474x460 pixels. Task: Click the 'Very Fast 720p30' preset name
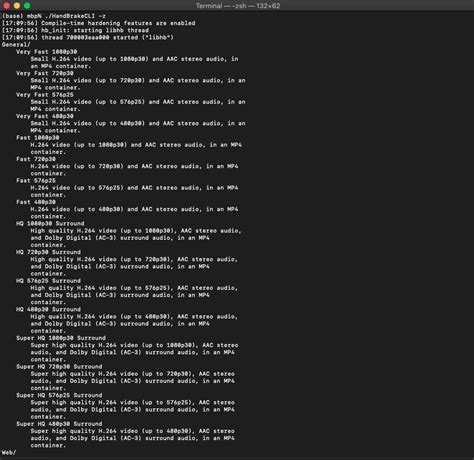[45, 73]
